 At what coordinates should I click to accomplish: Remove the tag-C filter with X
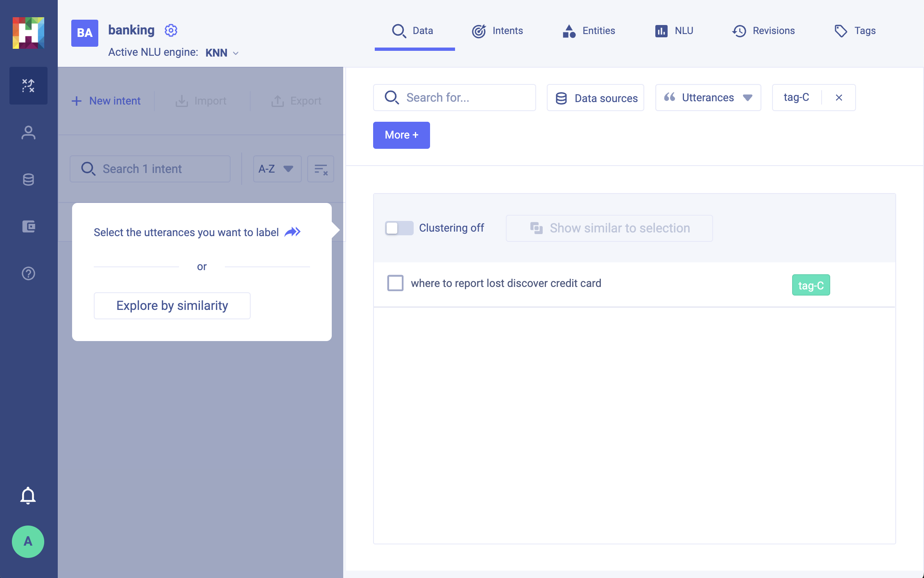838,98
